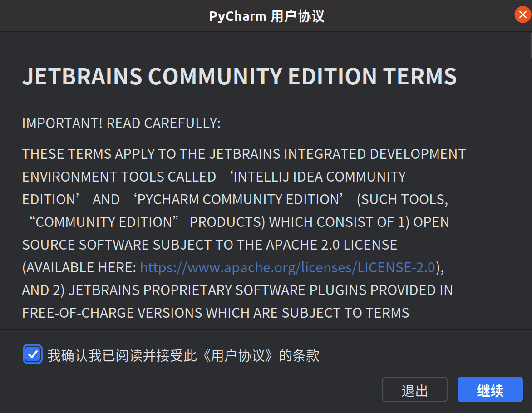Uncheck the user agreement acceptance checkbox
The image size is (532, 413).
33,354
